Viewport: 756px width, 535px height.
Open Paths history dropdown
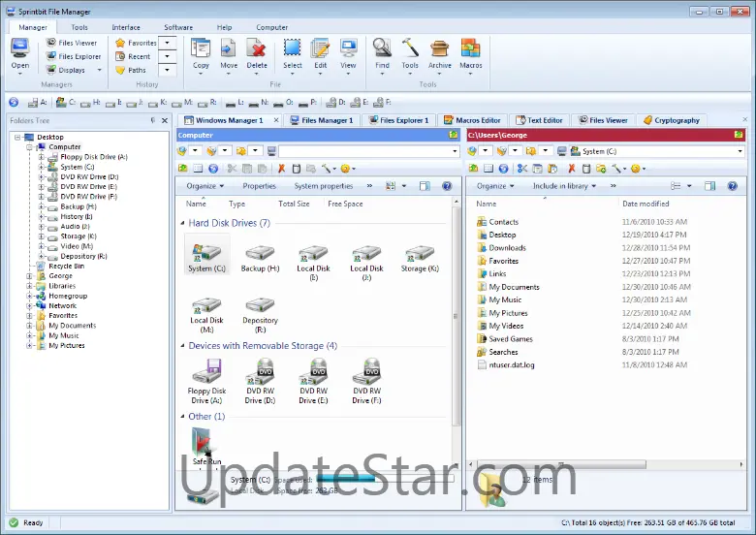tap(168, 70)
